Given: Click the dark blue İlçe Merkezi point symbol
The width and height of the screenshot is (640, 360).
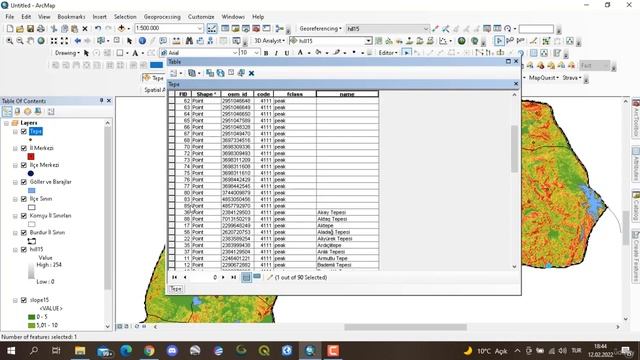Looking at the screenshot, I should (31, 173).
